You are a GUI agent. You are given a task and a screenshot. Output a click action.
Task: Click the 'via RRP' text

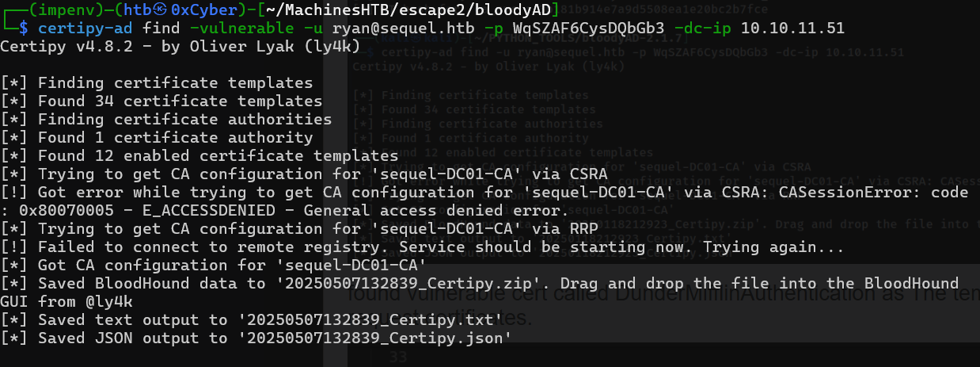click(x=556, y=229)
